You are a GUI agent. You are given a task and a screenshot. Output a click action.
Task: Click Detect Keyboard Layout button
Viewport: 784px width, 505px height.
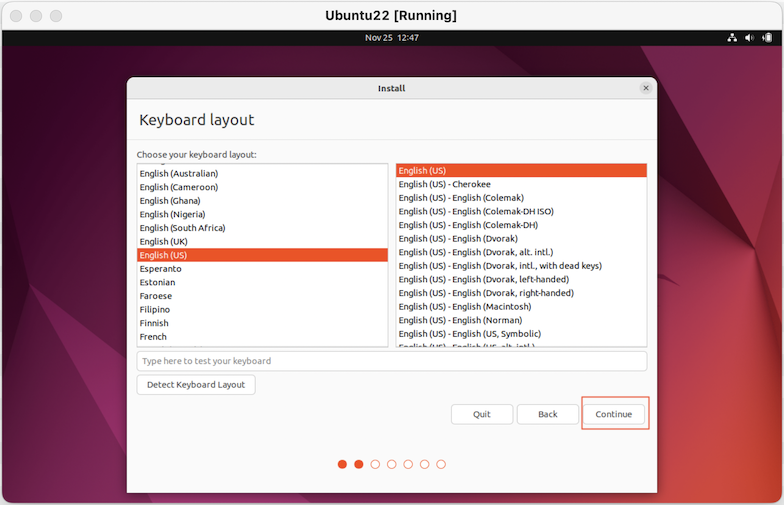click(196, 384)
